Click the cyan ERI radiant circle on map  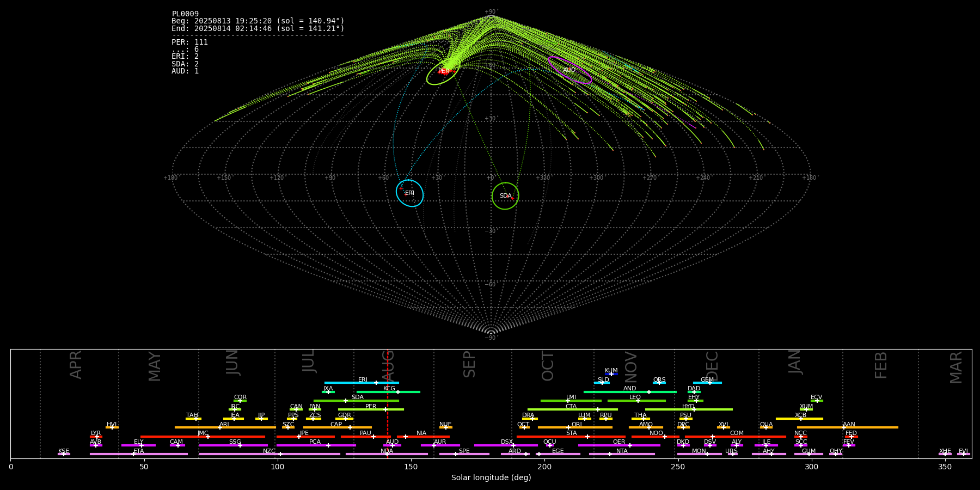pos(409,193)
